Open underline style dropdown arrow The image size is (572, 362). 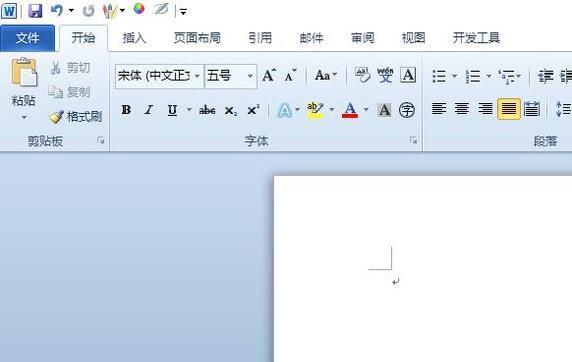point(189,109)
